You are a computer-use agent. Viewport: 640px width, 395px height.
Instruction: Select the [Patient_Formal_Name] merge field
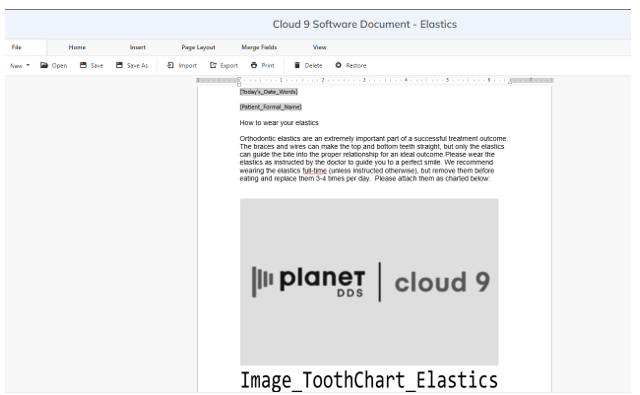click(271, 107)
